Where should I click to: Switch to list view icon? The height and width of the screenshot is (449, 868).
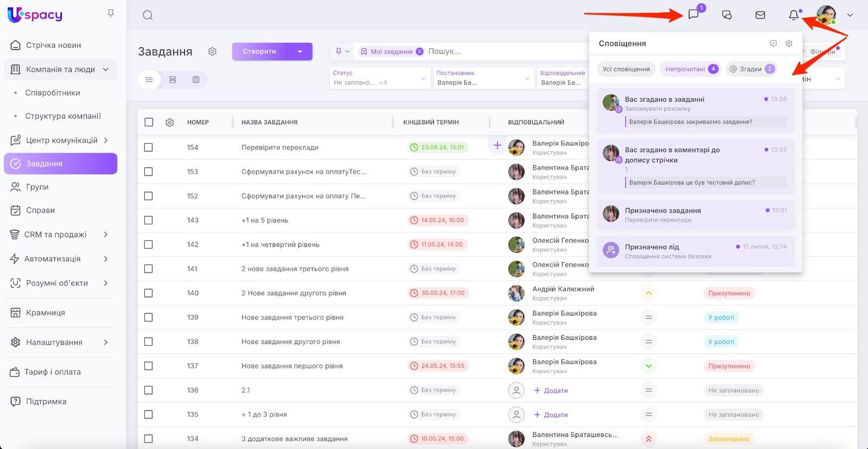coord(149,80)
